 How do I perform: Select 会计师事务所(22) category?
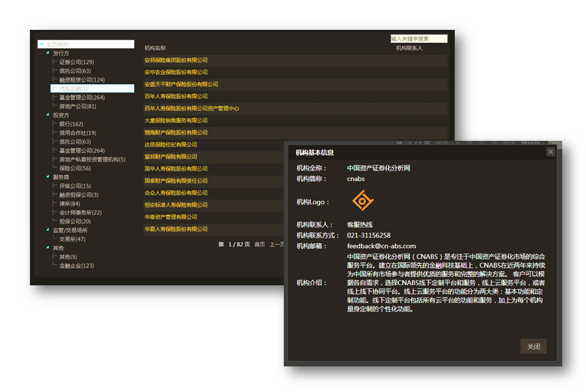coord(81,212)
